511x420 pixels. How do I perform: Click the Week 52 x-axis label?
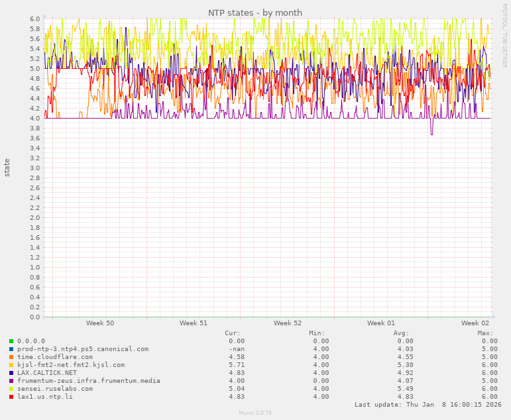click(x=288, y=323)
